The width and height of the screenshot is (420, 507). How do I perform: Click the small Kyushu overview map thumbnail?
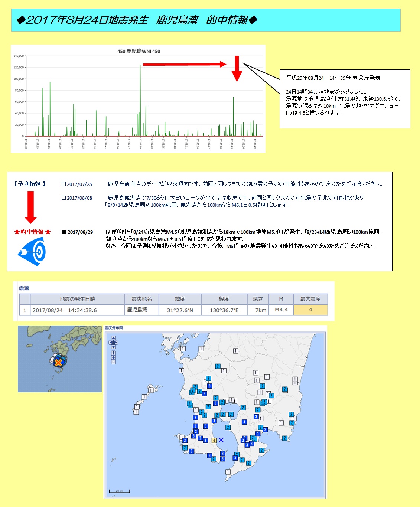tap(60, 359)
